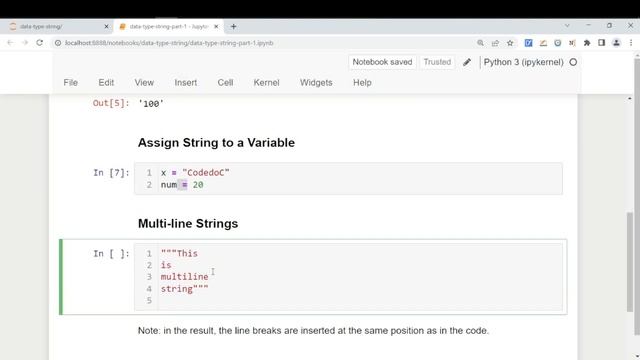
Task: Open the Extensions puzzle menu
Action: (587, 43)
